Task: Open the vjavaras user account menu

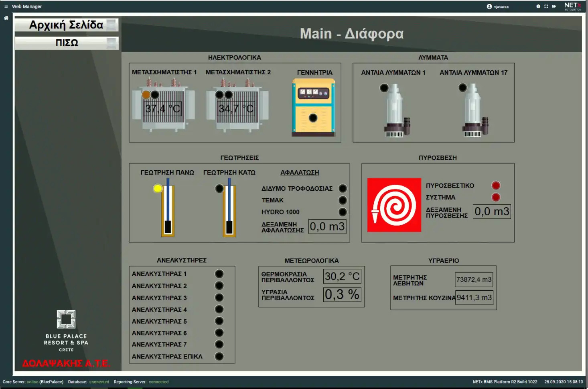Action: click(498, 6)
